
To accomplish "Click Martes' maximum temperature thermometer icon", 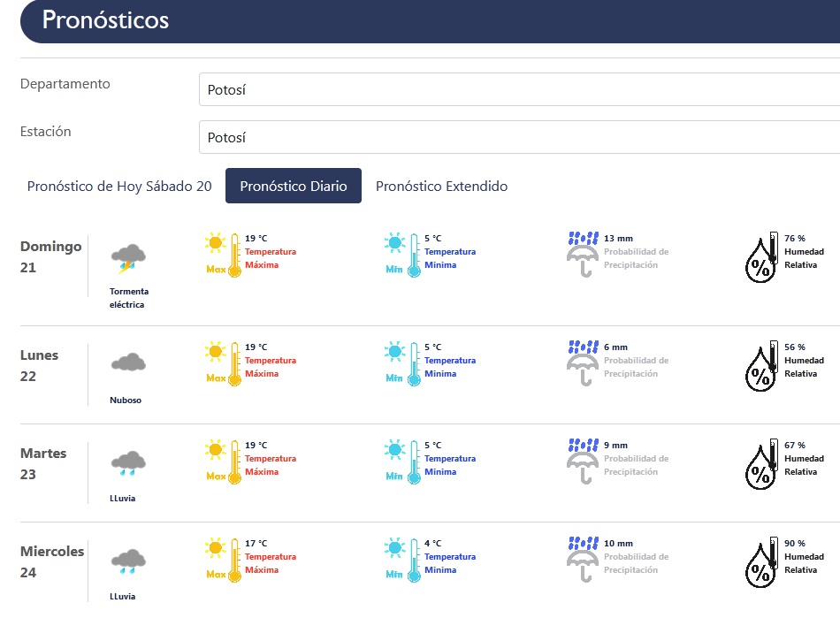I will click(224, 462).
